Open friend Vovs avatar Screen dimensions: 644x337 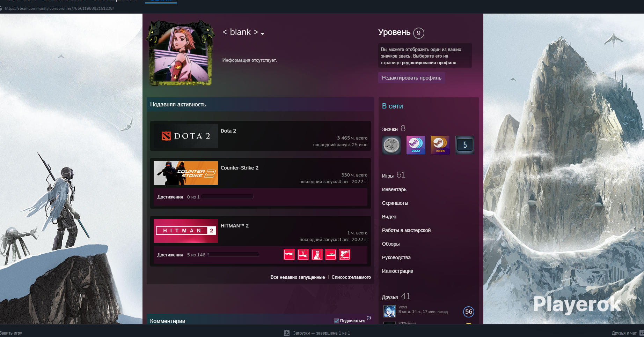point(389,311)
